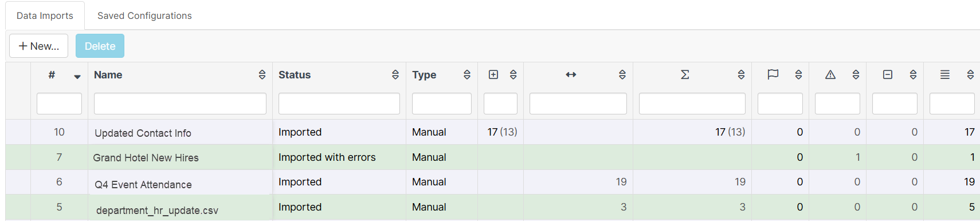The width and height of the screenshot is (980, 222).
Task: Sort the double-arrow column
Action: tap(622, 74)
